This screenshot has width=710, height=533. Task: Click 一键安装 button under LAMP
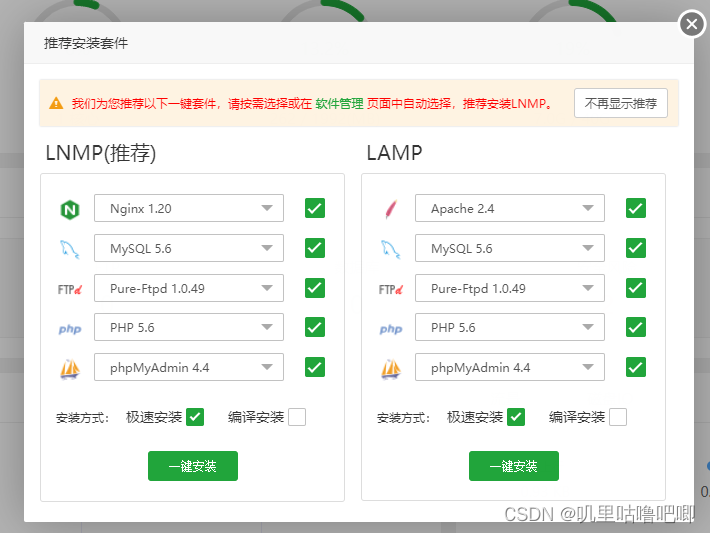pos(514,466)
